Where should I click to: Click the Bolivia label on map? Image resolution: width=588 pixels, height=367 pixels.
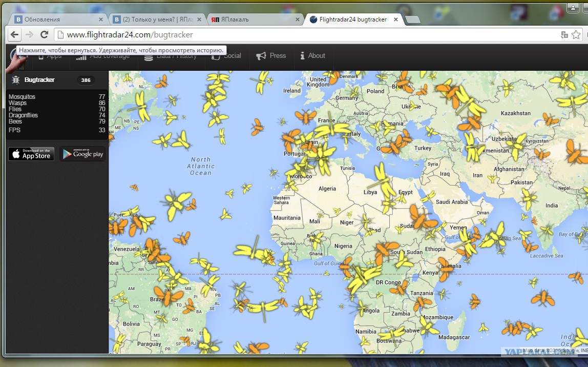click(x=131, y=324)
